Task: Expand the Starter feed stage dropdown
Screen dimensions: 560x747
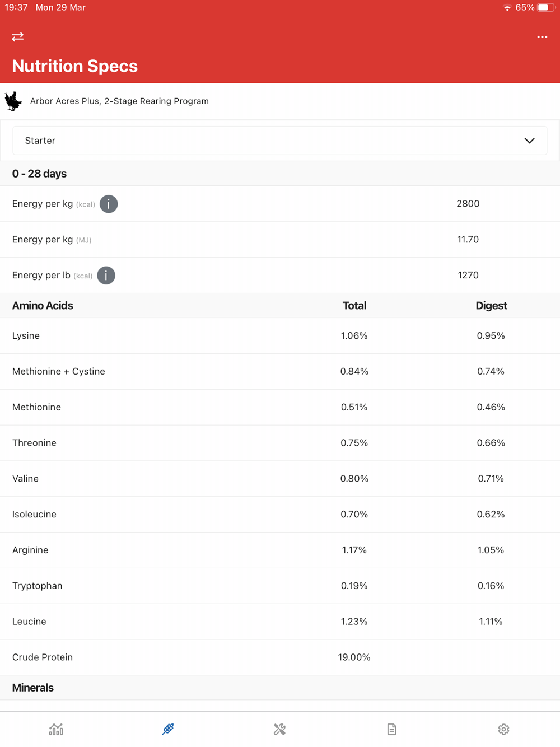Action: point(279,141)
